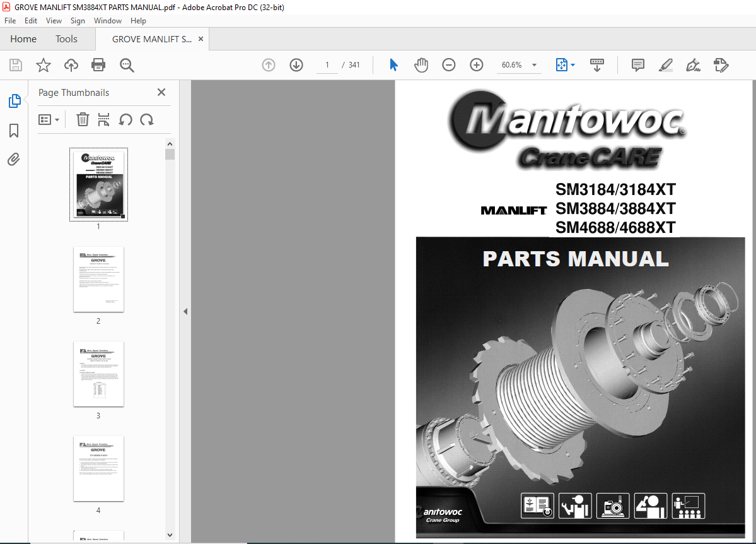Go to previous page arrow
This screenshot has width=756, height=544.
pyautogui.click(x=269, y=64)
